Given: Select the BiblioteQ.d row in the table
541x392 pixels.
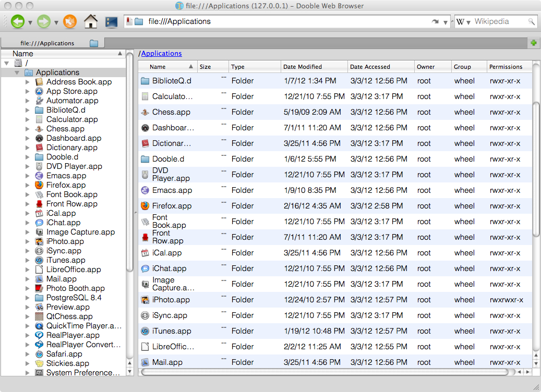Looking at the screenshot, I should (x=335, y=81).
